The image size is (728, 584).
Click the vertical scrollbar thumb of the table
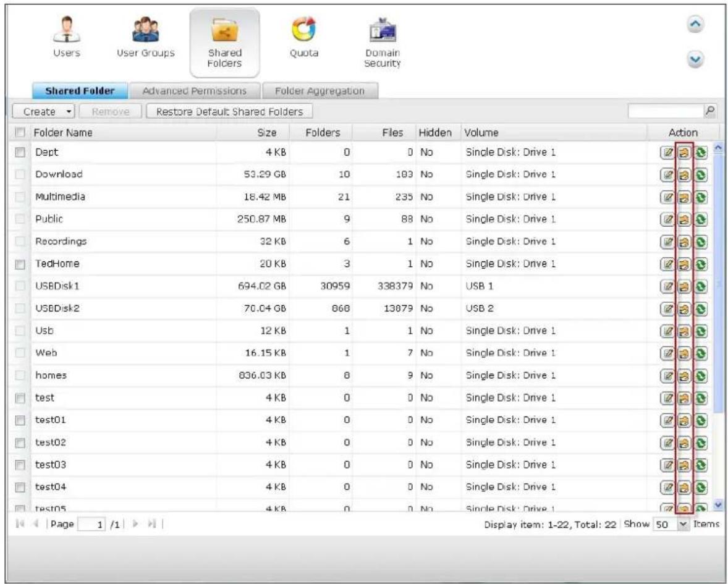[x=719, y=283]
